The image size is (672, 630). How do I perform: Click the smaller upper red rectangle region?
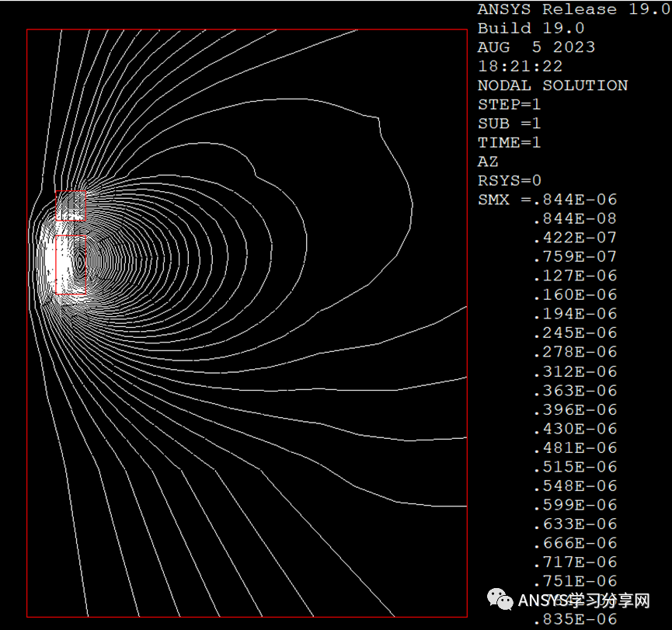71,206
